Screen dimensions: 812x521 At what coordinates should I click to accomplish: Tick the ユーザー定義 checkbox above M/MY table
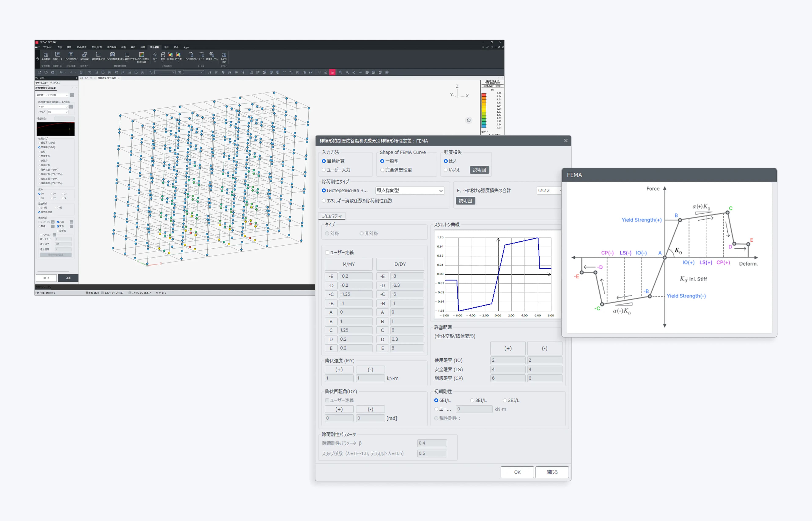(327, 252)
